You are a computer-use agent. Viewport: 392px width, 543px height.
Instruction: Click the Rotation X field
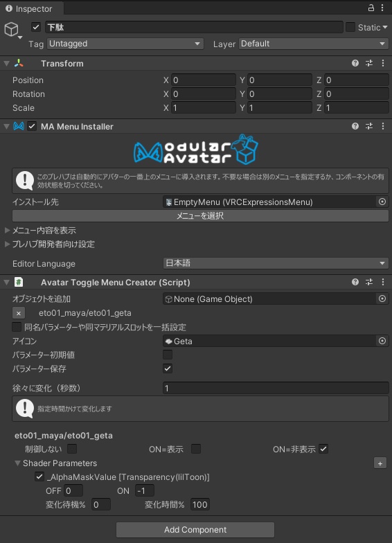coord(204,94)
